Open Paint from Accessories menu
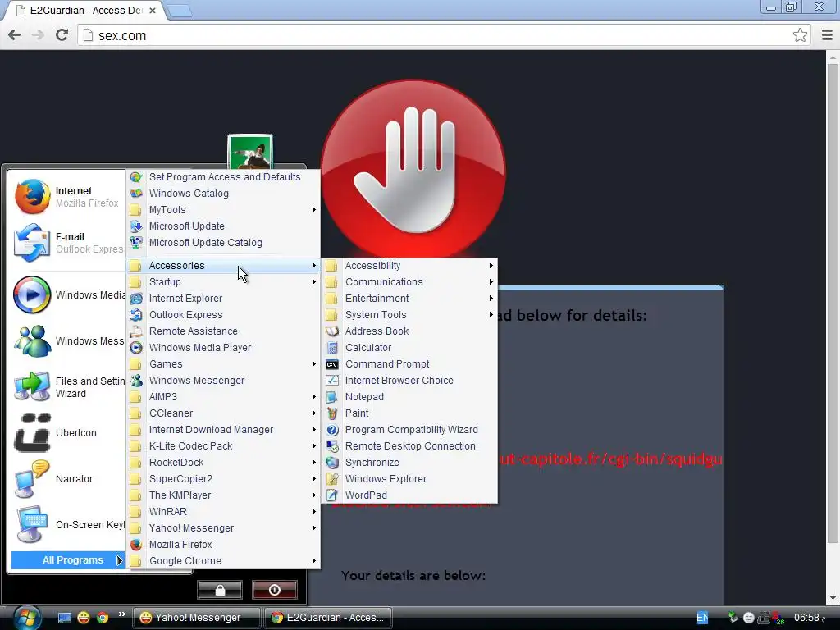This screenshot has width=840, height=630. click(409, 413)
